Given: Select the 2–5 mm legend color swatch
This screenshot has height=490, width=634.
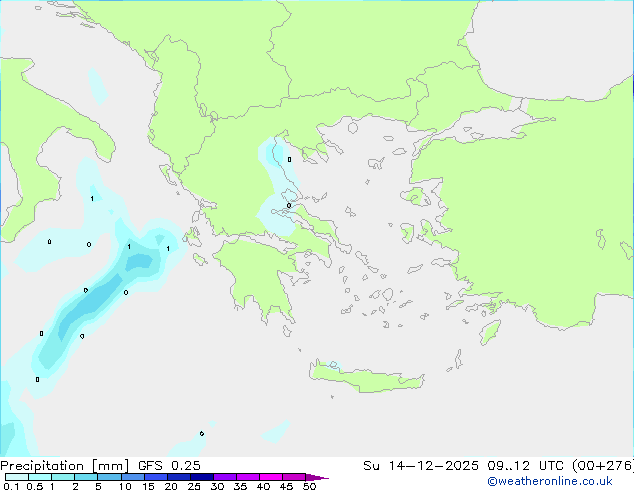Looking at the screenshot, I should pos(86,477).
